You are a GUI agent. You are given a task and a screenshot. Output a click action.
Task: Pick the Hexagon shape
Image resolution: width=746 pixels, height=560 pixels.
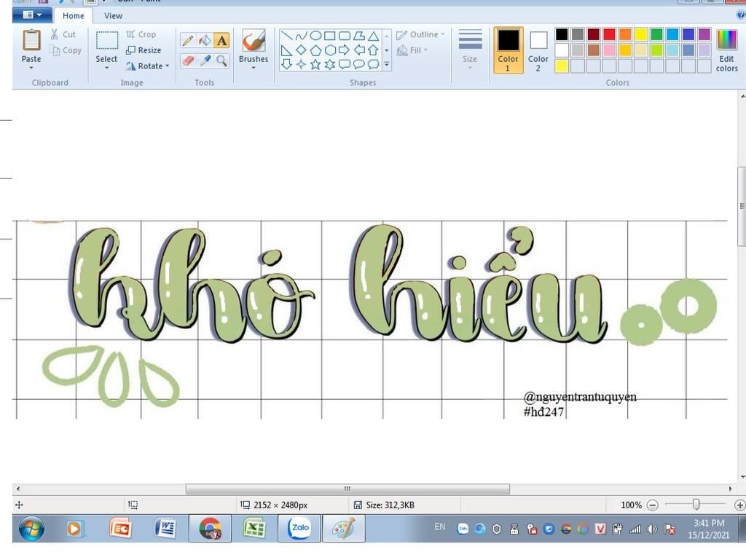click(x=330, y=50)
